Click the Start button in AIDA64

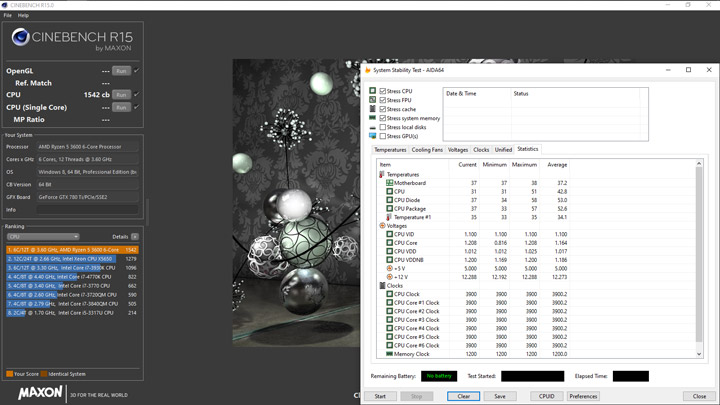(x=380, y=396)
